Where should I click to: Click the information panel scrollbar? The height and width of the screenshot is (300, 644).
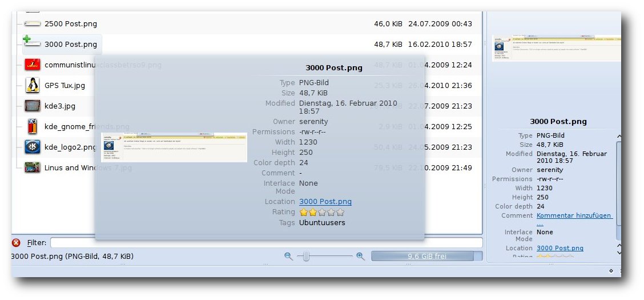click(x=619, y=190)
